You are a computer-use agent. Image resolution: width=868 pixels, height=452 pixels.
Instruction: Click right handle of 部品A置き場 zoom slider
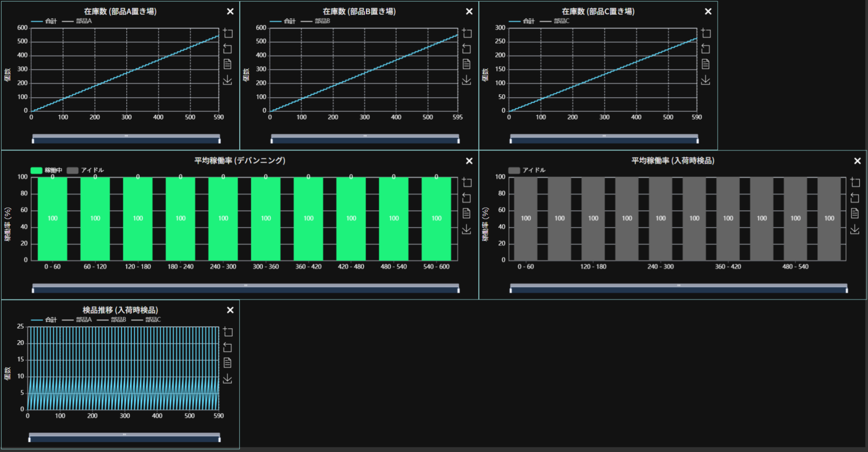click(x=219, y=140)
